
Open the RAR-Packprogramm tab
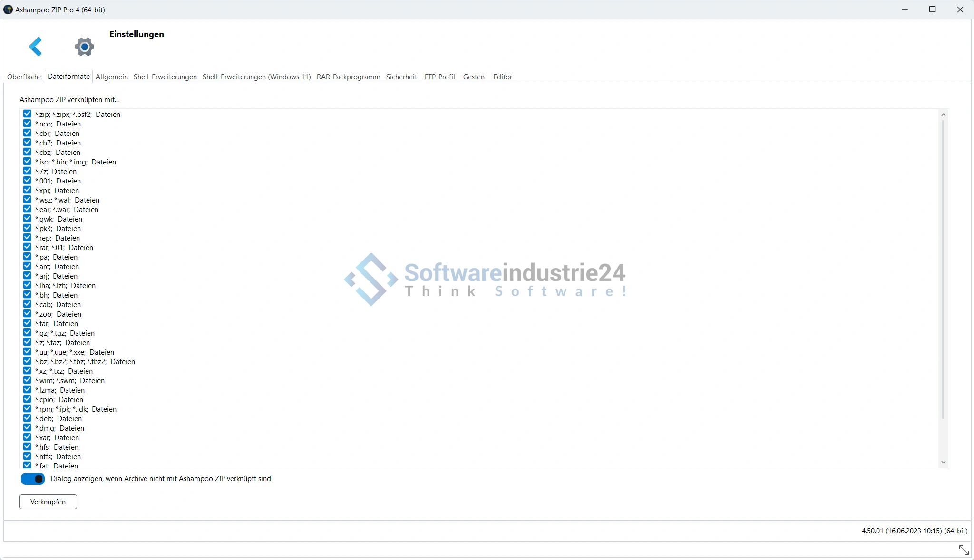click(x=348, y=77)
